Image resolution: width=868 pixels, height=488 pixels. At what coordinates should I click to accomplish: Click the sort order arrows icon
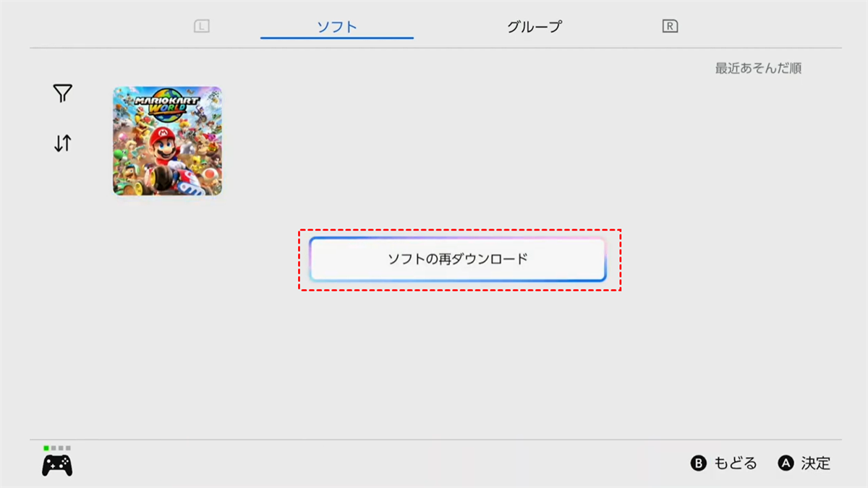[63, 143]
